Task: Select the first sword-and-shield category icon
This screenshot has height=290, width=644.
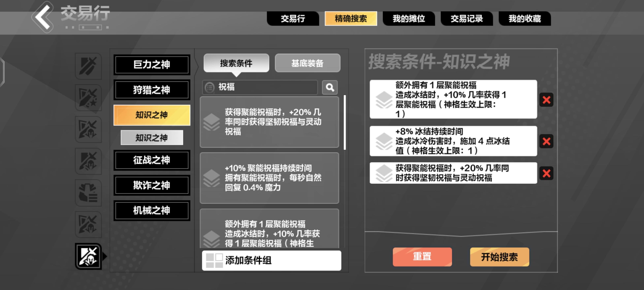Action: (x=88, y=66)
